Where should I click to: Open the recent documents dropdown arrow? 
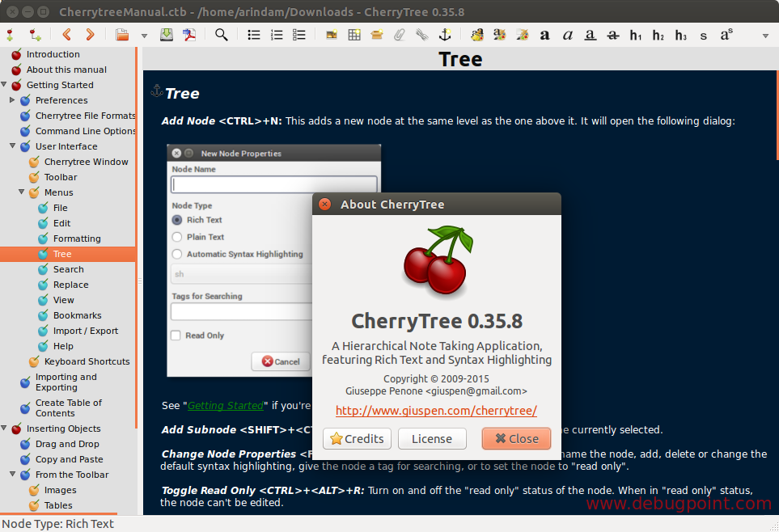(144, 36)
